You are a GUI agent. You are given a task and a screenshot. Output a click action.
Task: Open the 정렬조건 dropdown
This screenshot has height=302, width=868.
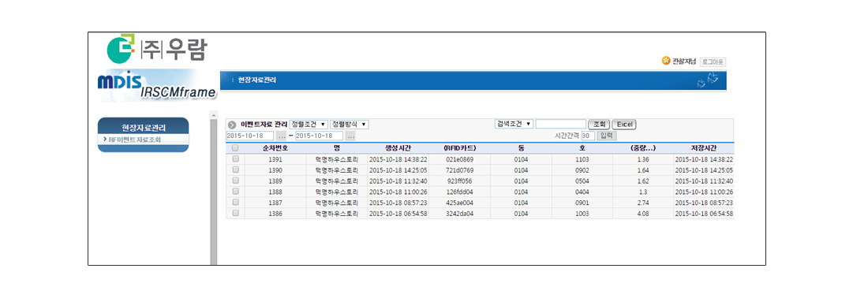[x=309, y=125]
